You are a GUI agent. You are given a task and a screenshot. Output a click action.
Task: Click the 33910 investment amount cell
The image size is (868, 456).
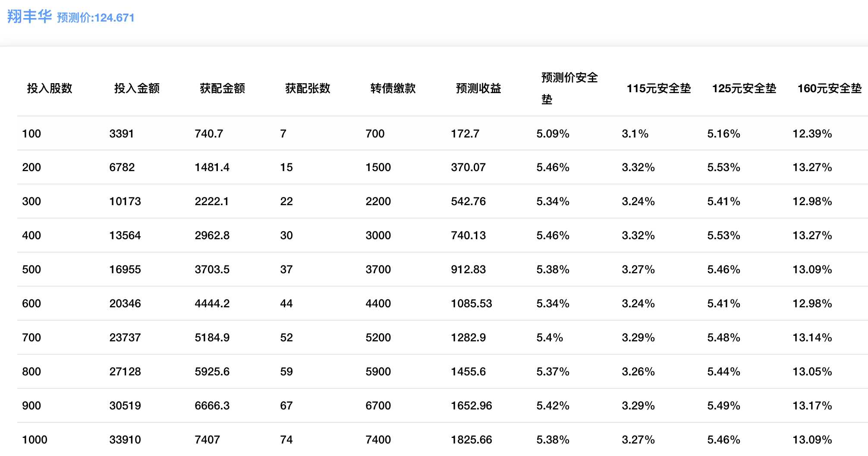[125, 440]
